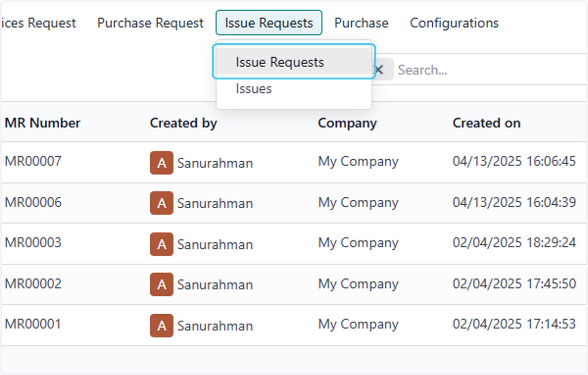The width and height of the screenshot is (588, 375).
Task: Select Issue Requests in the dropdown
Action: [294, 62]
